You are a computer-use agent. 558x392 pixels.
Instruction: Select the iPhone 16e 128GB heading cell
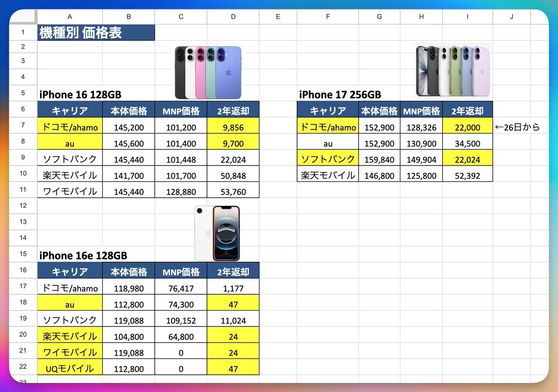coord(70,254)
